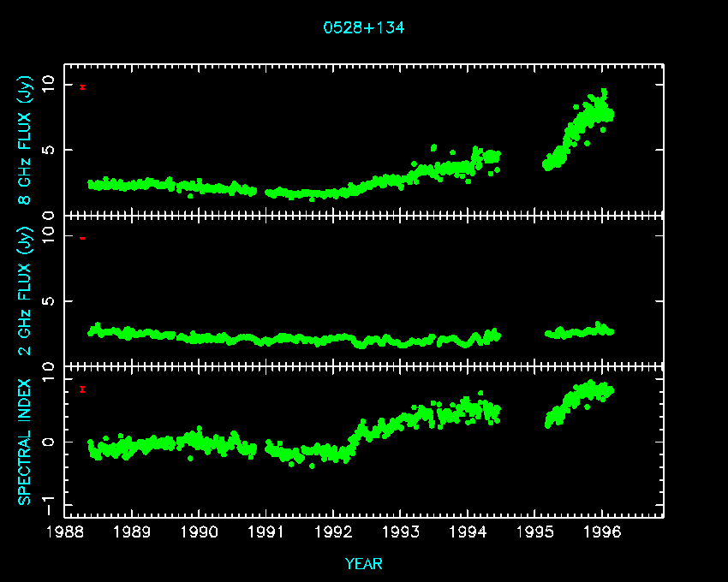Click the 5 tick label on 2 GHz axis

coord(51,301)
